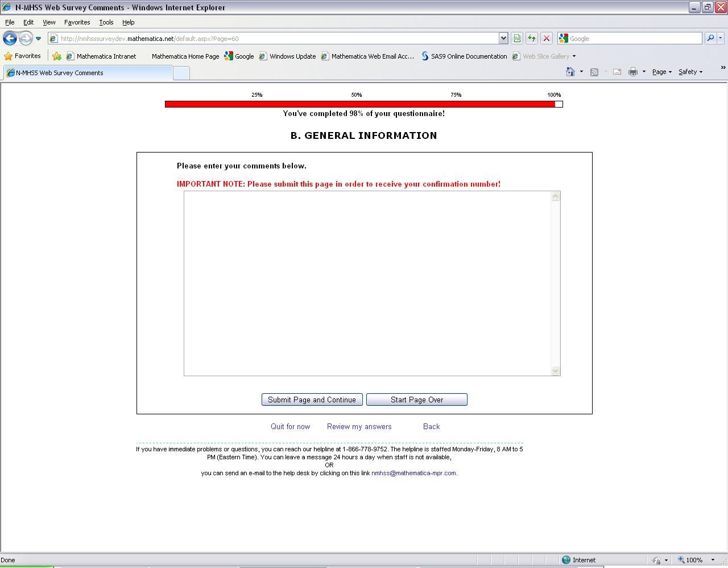Click the "Done" status bar text
This screenshot has height=568, width=728.
point(8,560)
